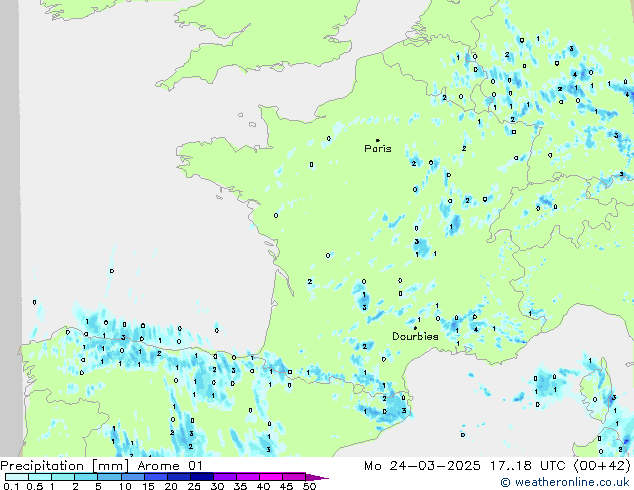Select the 'Precipitation [mm]' title text
Image resolution: width=634 pixels, height=490 pixels.
tap(64, 466)
